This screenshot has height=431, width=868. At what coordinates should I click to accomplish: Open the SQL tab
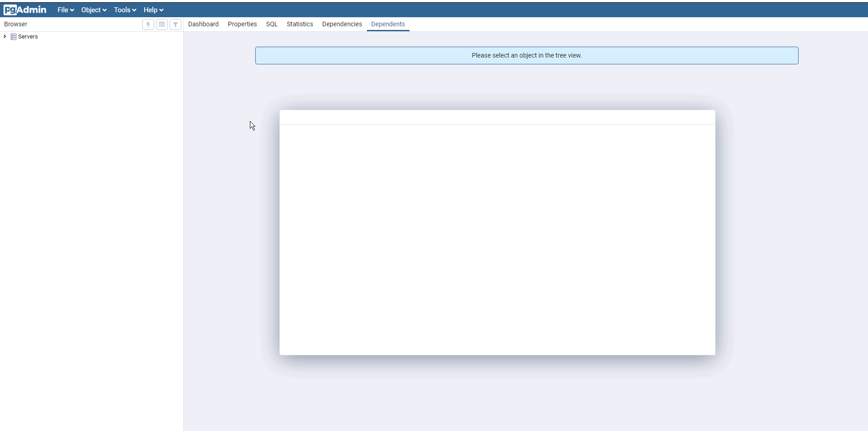click(x=272, y=24)
